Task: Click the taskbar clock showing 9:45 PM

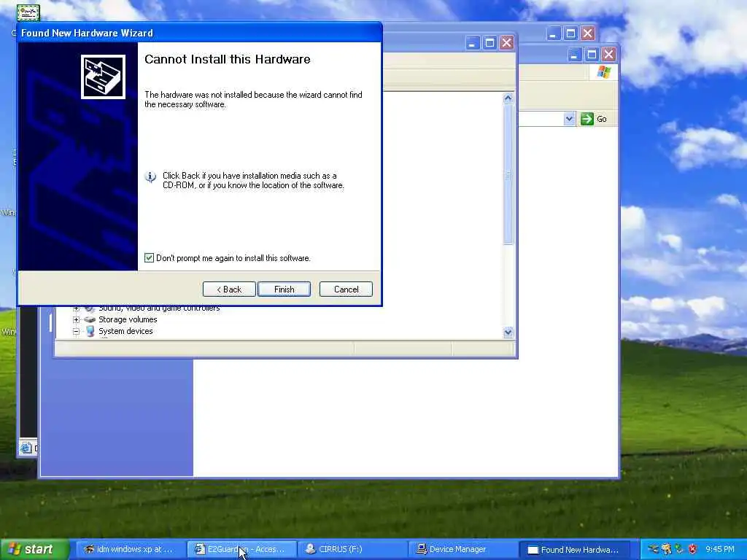Action: pyautogui.click(x=720, y=550)
